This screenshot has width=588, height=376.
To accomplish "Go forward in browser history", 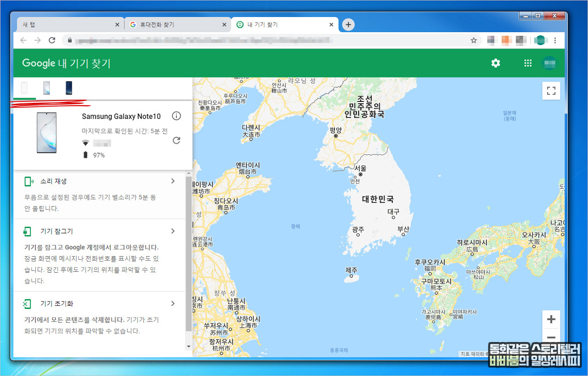I will tap(38, 40).
